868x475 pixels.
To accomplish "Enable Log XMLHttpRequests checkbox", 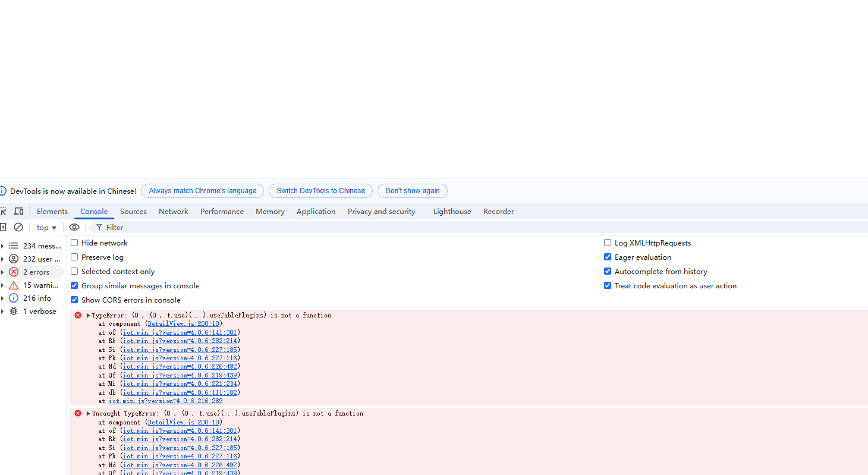I will [x=608, y=243].
